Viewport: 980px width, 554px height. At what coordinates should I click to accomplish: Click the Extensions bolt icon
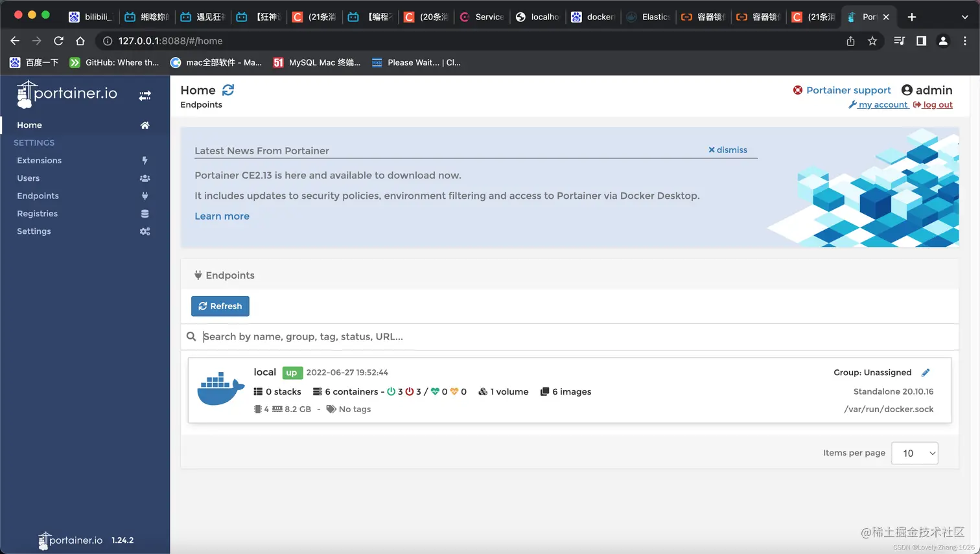coord(145,161)
